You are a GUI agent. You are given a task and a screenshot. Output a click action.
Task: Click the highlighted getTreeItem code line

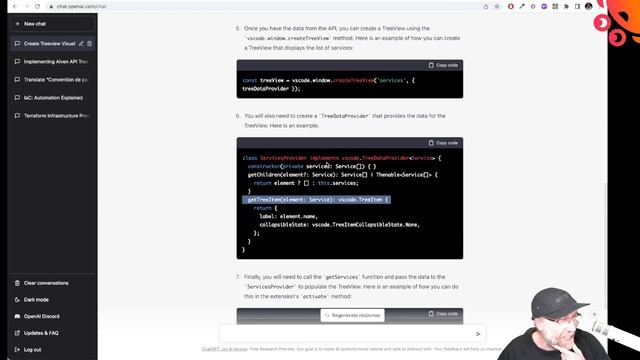tap(317, 200)
